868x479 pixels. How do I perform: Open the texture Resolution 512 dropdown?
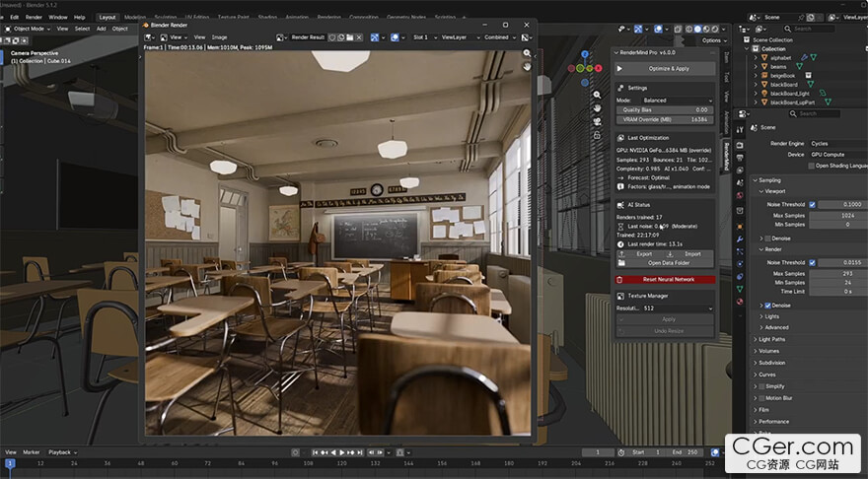pos(678,308)
